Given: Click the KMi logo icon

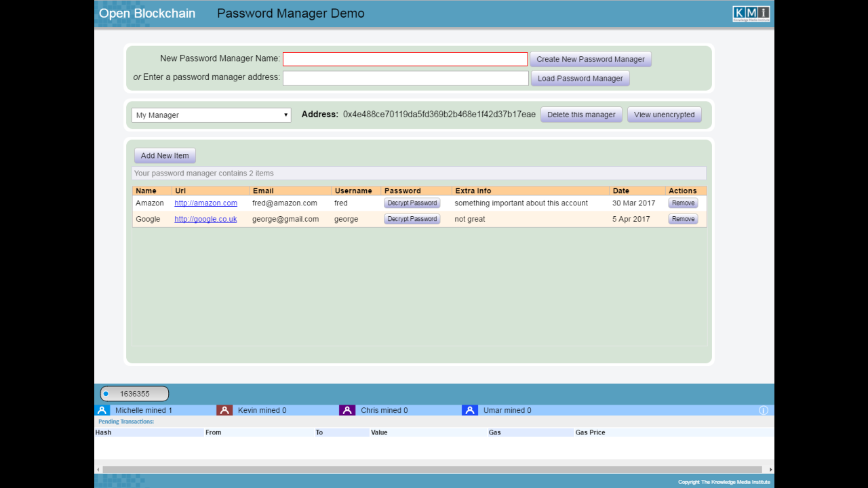Looking at the screenshot, I should (x=751, y=14).
